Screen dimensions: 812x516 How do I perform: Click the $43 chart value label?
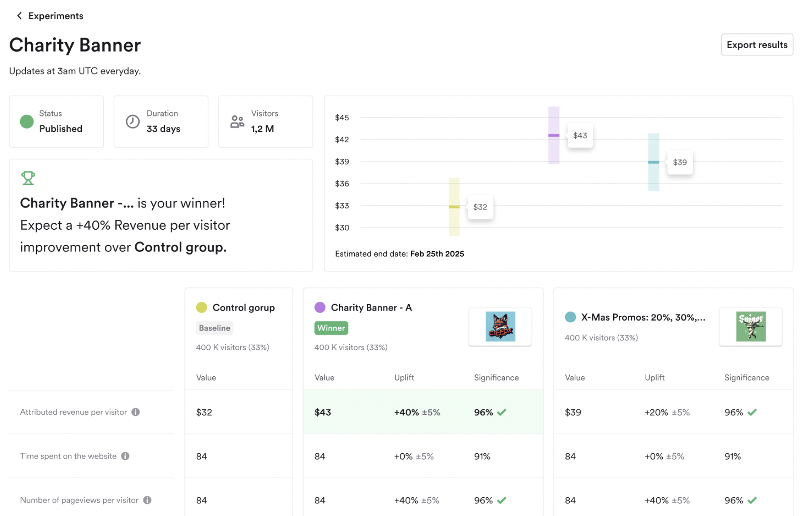pyautogui.click(x=580, y=135)
